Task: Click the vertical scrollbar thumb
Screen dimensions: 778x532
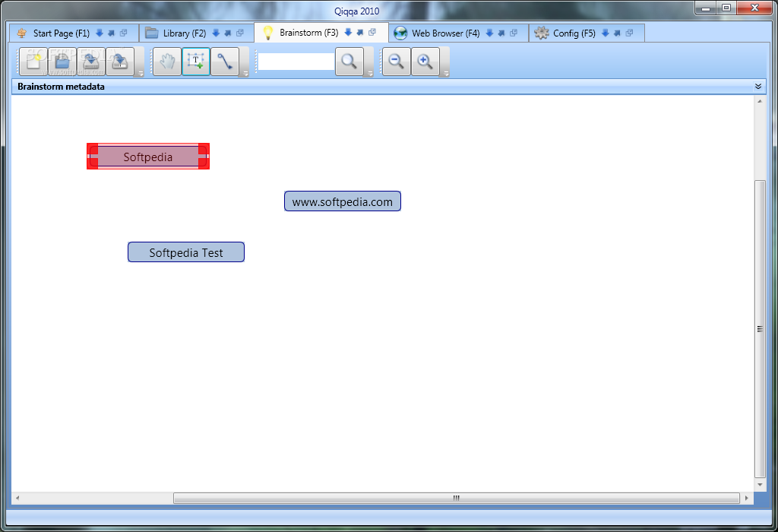Action: (x=760, y=328)
